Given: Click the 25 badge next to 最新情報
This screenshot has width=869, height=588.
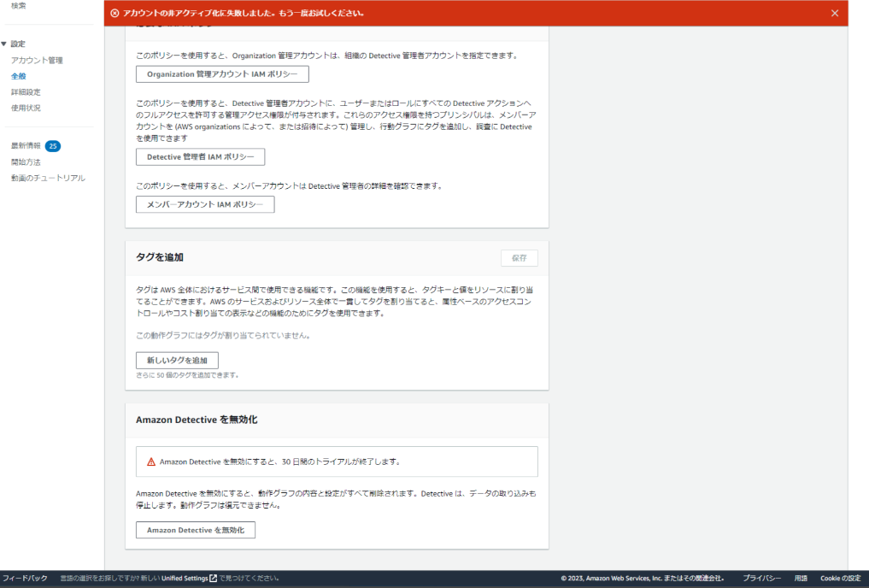Looking at the screenshot, I should click(53, 146).
